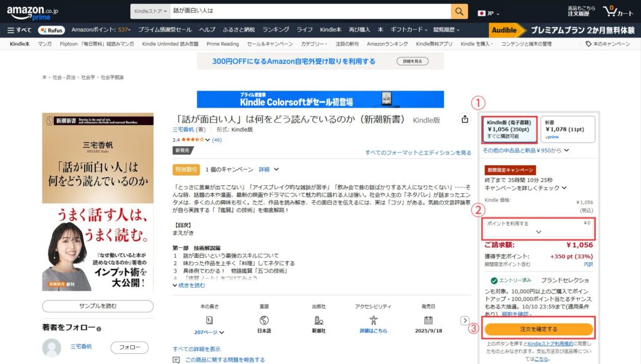Open マンガ in the Kindle sub-navigation
This screenshot has width=641, height=364.
[44, 44]
